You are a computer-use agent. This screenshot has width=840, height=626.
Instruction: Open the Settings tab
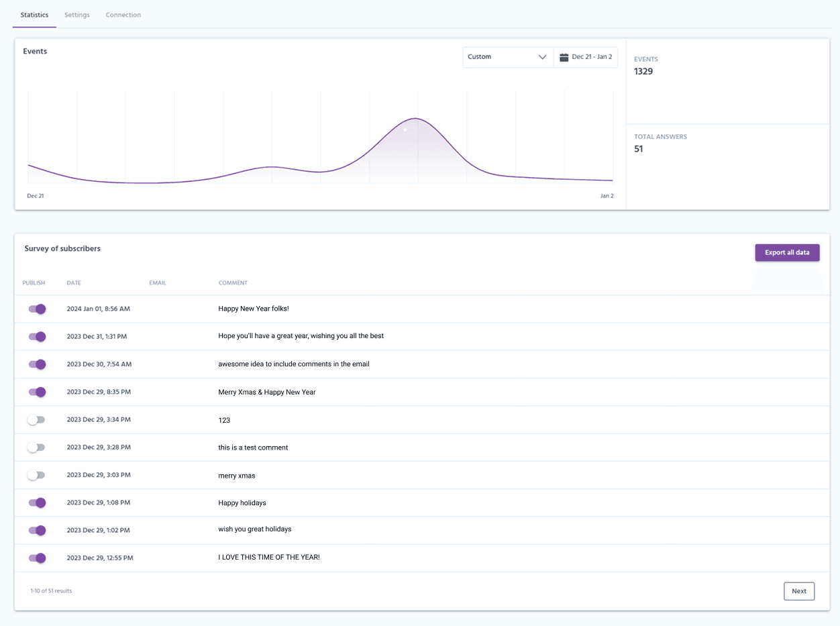[77, 15]
